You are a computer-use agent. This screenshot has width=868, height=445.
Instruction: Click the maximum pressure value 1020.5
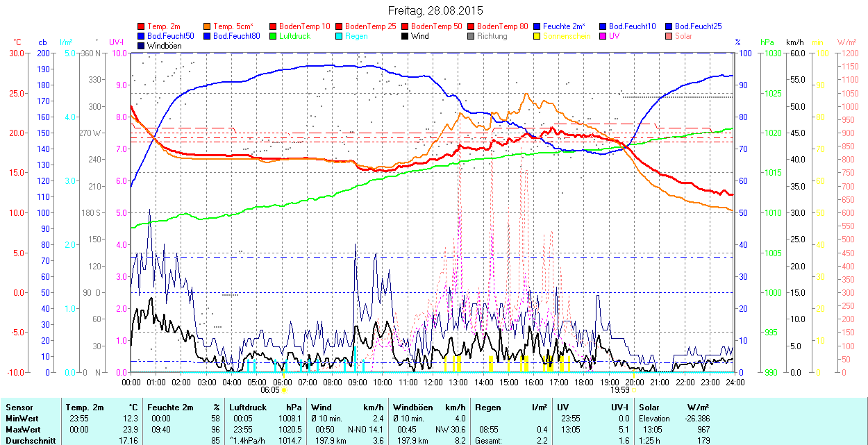290,430
